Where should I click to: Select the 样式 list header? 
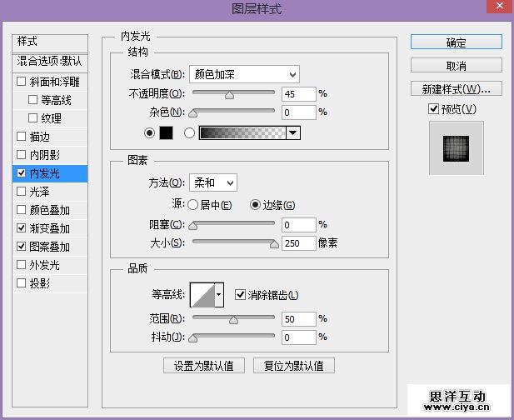(50, 42)
